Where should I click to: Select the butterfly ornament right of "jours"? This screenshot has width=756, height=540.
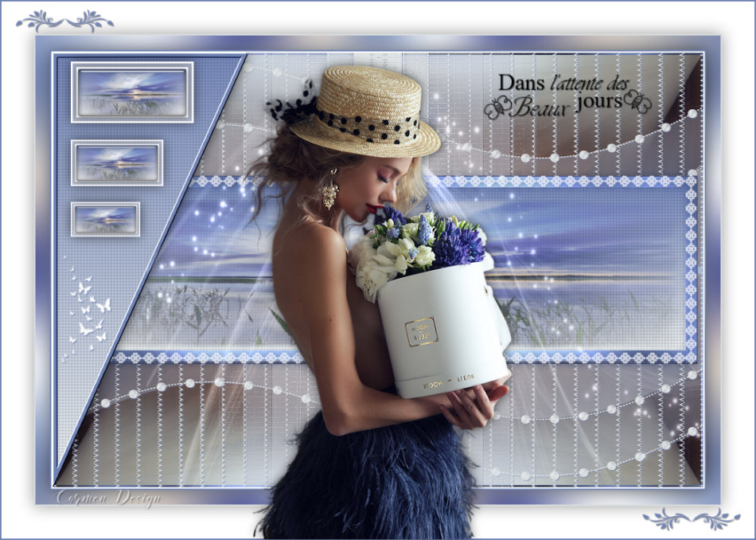637,100
